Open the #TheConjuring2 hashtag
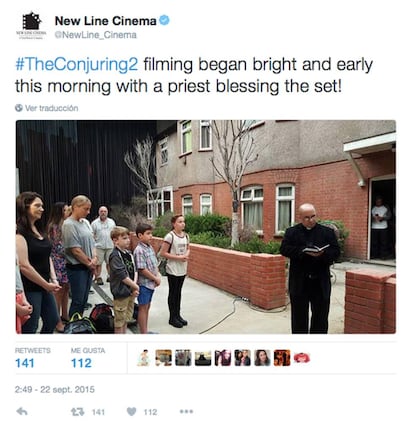The width and height of the screenshot is (414, 427). click(76, 64)
